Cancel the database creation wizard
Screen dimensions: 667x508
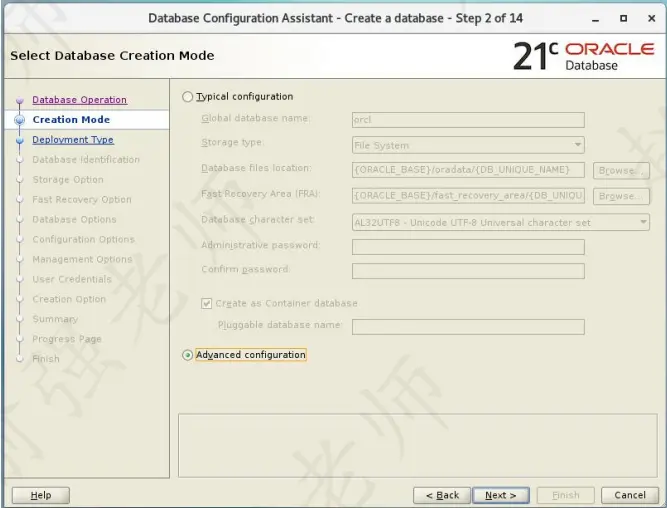tap(630, 495)
